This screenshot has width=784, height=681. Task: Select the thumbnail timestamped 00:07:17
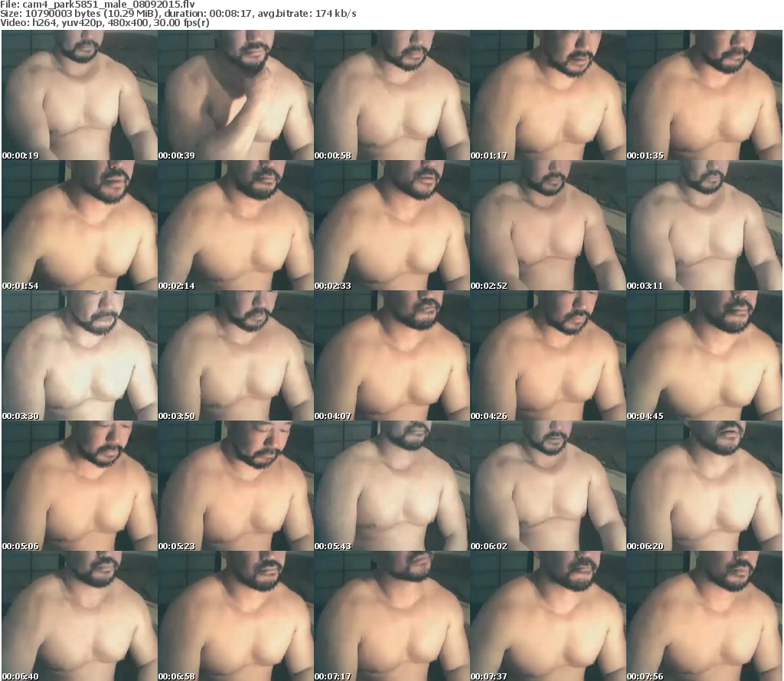[391, 615]
